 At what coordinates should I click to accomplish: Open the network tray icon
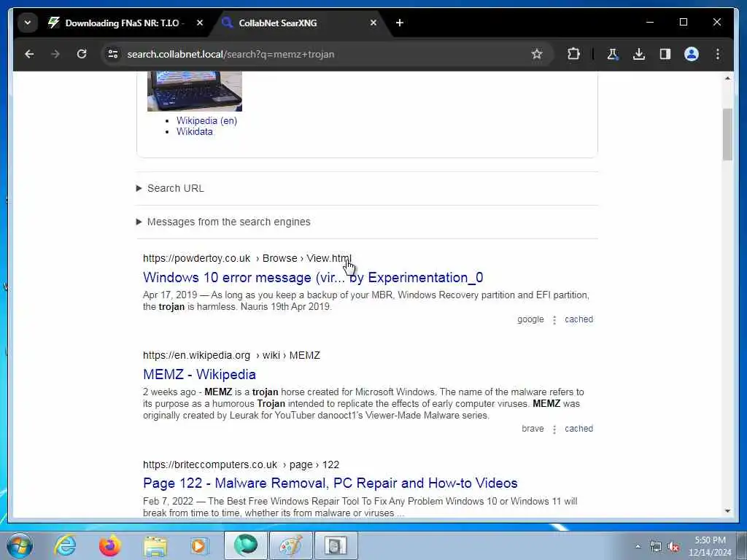pyautogui.click(x=656, y=547)
